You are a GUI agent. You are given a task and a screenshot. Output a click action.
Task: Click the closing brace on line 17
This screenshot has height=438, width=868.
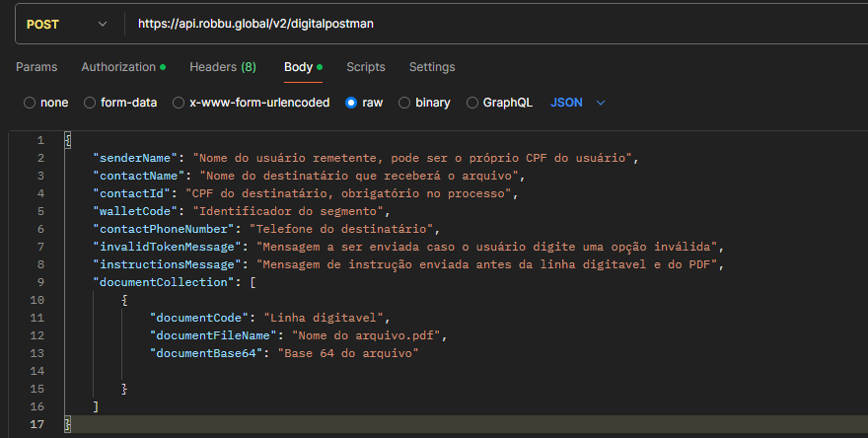pyautogui.click(x=67, y=424)
